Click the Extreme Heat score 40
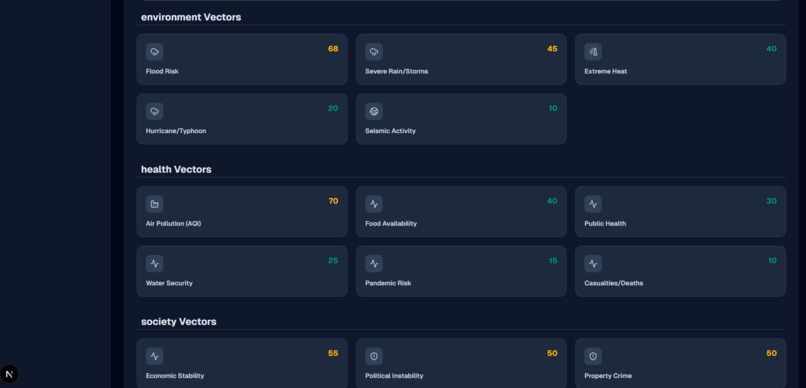 click(771, 49)
